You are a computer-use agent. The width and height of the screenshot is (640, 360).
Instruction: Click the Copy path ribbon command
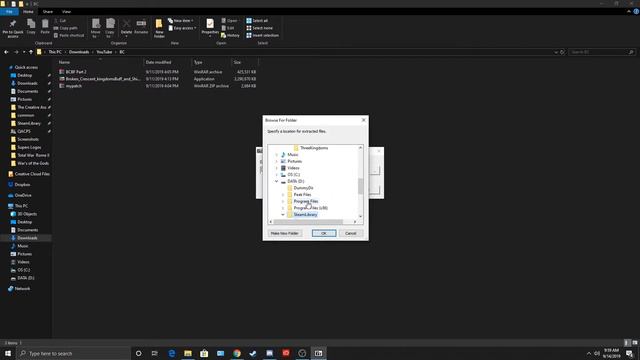point(65,28)
